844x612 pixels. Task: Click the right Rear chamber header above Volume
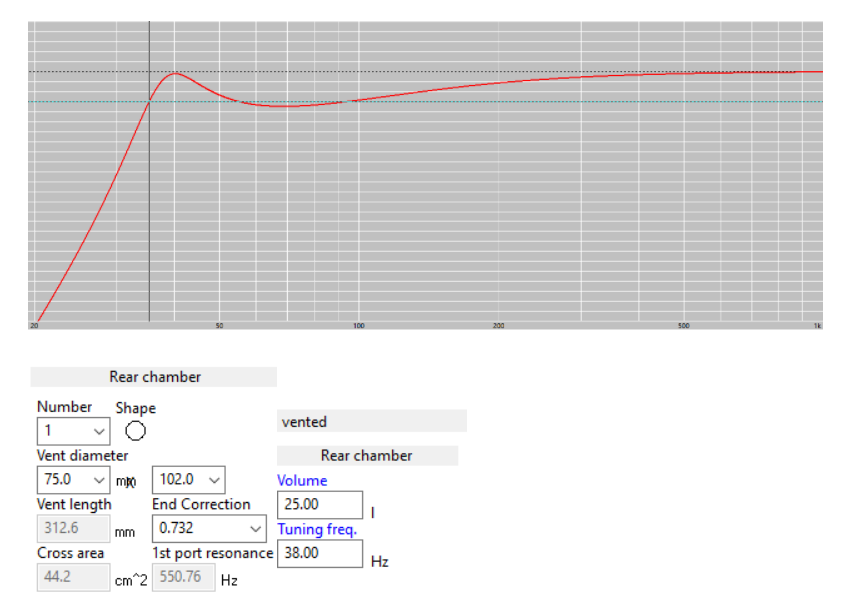pyautogui.click(x=366, y=456)
